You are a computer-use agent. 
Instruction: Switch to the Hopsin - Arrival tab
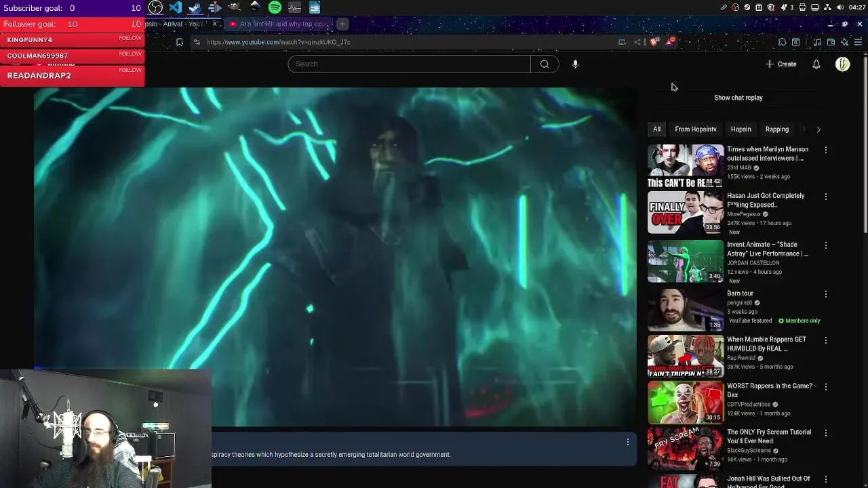(x=175, y=24)
